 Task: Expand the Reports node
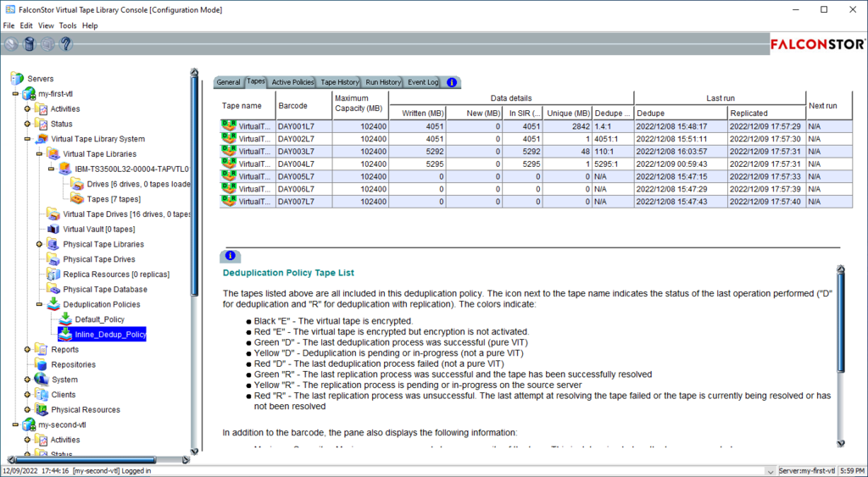(27, 350)
